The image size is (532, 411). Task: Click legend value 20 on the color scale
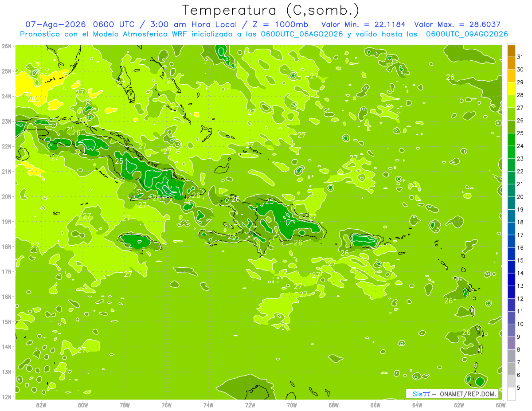tap(520, 197)
